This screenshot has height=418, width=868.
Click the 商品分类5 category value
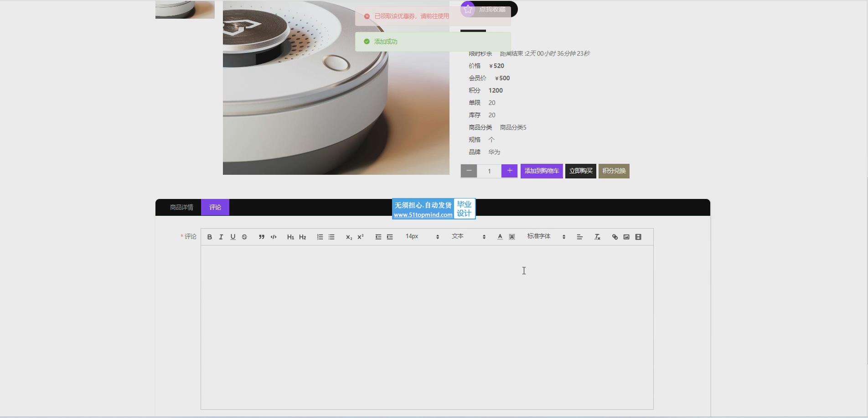tap(513, 127)
